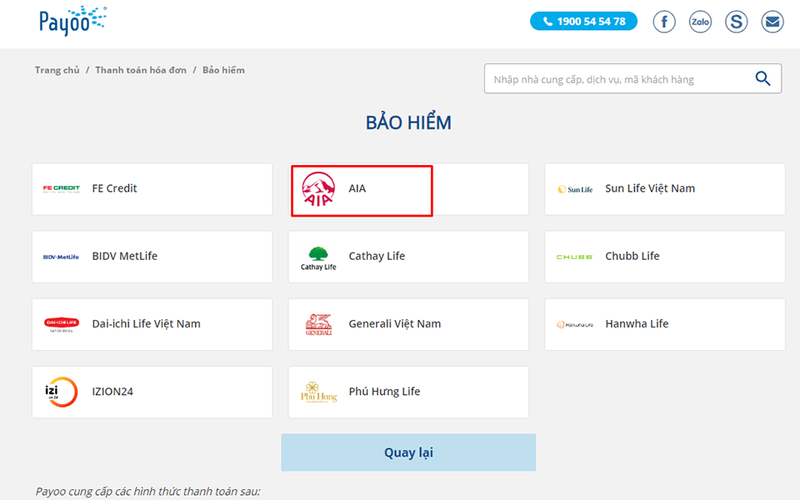This screenshot has width=800, height=500.
Task: Click the Dai-ichi Life logo
Action: pyautogui.click(x=62, y=324)
